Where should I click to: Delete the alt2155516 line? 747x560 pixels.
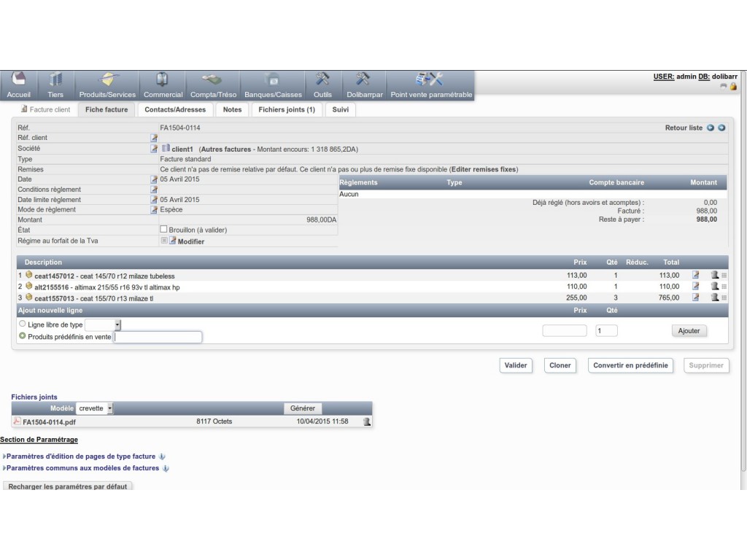tap(715, 286)
